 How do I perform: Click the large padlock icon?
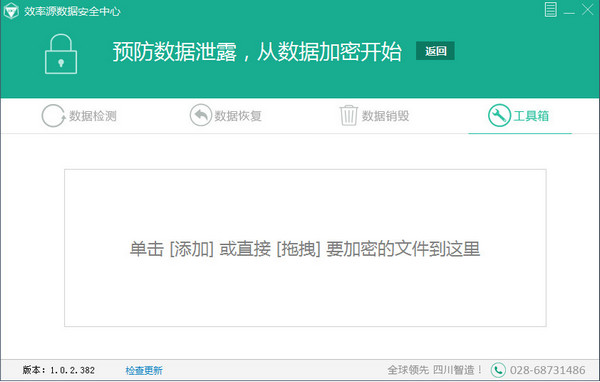[x=61, y=54]
